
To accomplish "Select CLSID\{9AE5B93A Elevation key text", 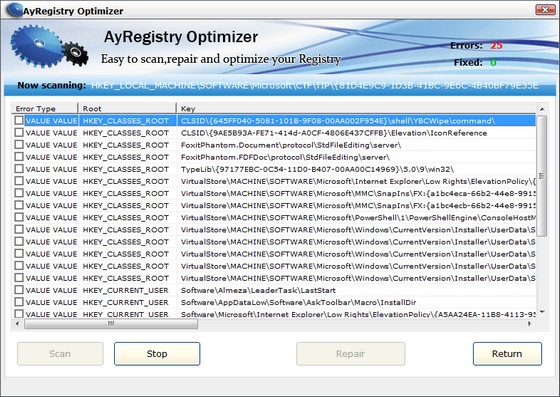I will (334, 133).
